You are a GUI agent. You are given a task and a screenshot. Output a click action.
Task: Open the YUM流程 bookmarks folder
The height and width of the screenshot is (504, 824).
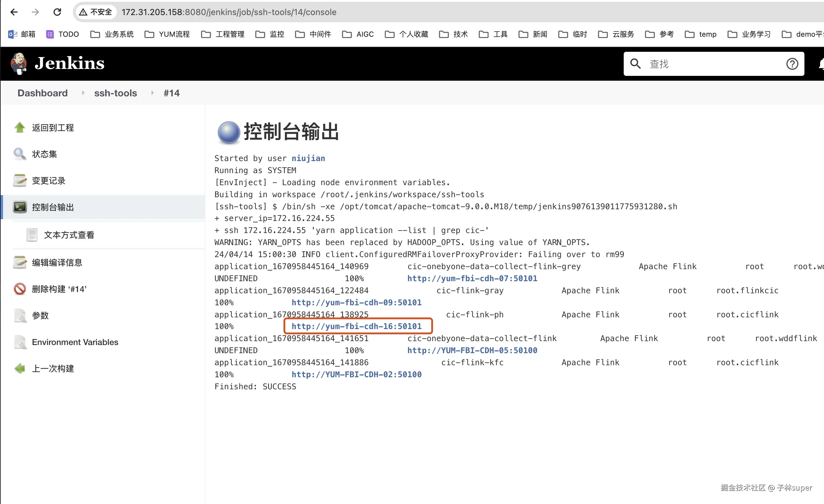click(167, 34)
